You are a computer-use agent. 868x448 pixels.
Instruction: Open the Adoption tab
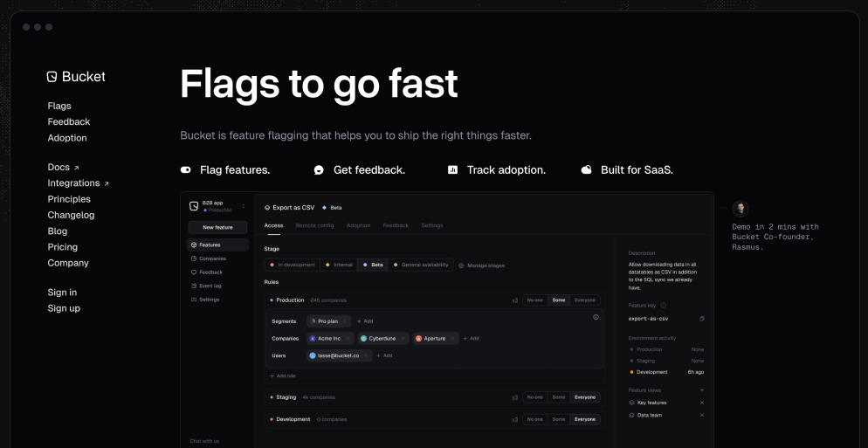[358, 225]
